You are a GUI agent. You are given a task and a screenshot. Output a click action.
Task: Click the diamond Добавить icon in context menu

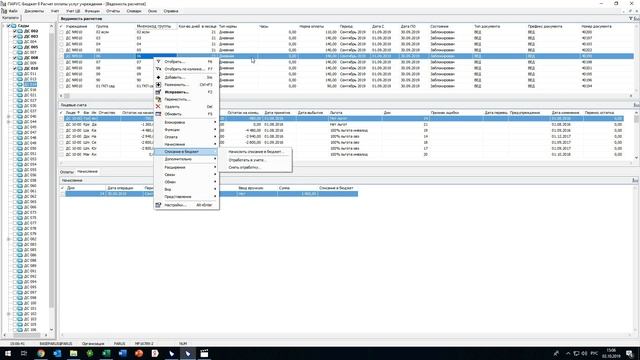tap(158, 77)
